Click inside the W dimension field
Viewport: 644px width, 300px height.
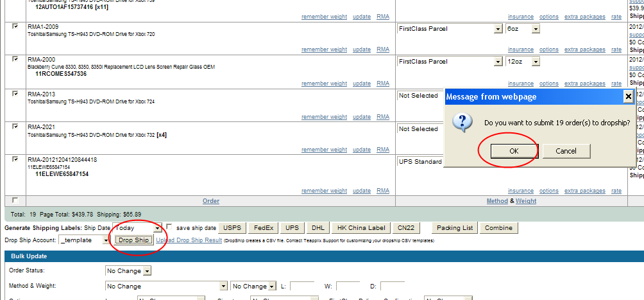tap(348, 286)
